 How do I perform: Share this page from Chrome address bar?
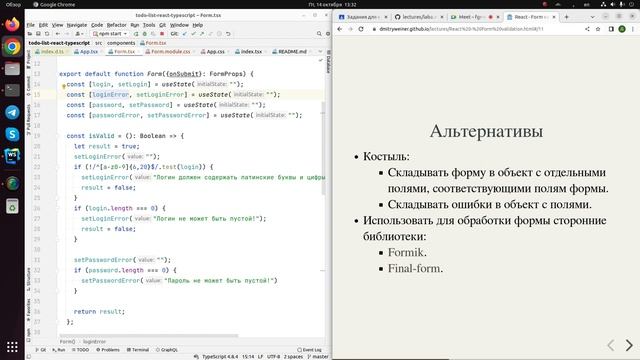tap(587, 29)
